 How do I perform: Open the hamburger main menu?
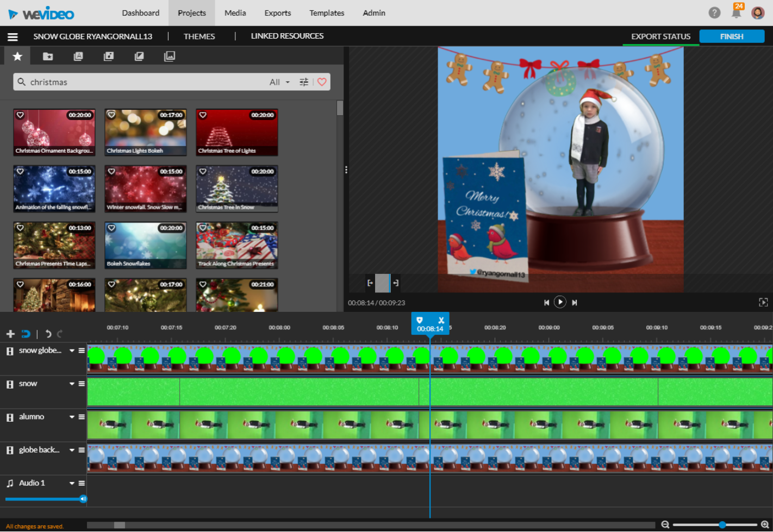click(x=13, y=37)
